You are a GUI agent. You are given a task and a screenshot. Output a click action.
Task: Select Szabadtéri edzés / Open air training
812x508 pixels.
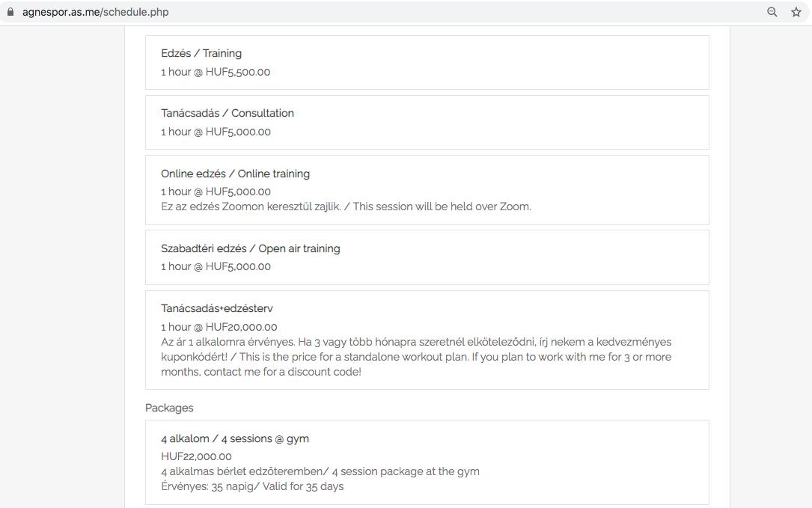(250, 248)
